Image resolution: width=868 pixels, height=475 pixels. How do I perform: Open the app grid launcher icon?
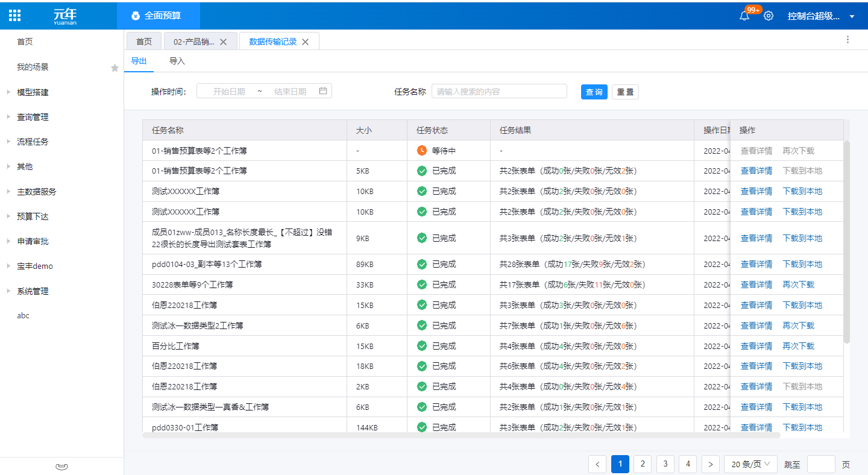[x=14, y=16]
